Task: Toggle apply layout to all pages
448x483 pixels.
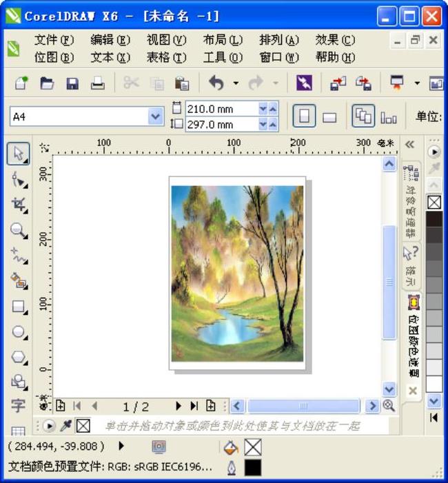Action: click(x=363, y=116)
